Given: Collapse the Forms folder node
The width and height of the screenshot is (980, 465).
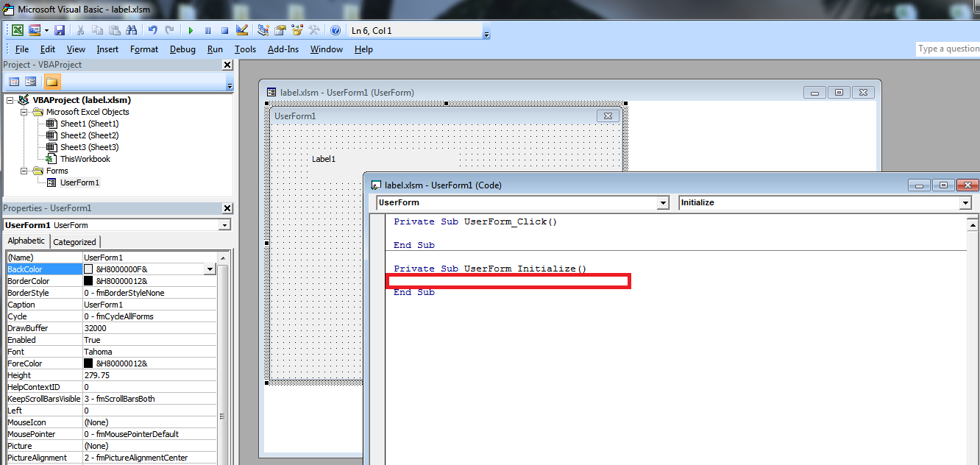Looking at the screenshot, I should tap(24, 171).
